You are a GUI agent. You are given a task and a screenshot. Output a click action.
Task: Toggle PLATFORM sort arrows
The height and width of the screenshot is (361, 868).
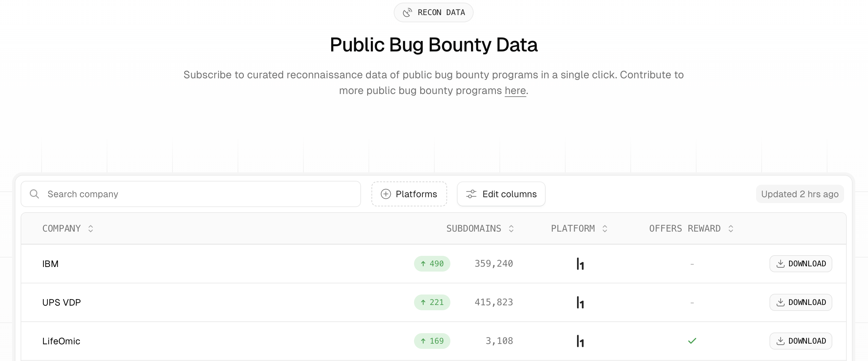(605, 228)
